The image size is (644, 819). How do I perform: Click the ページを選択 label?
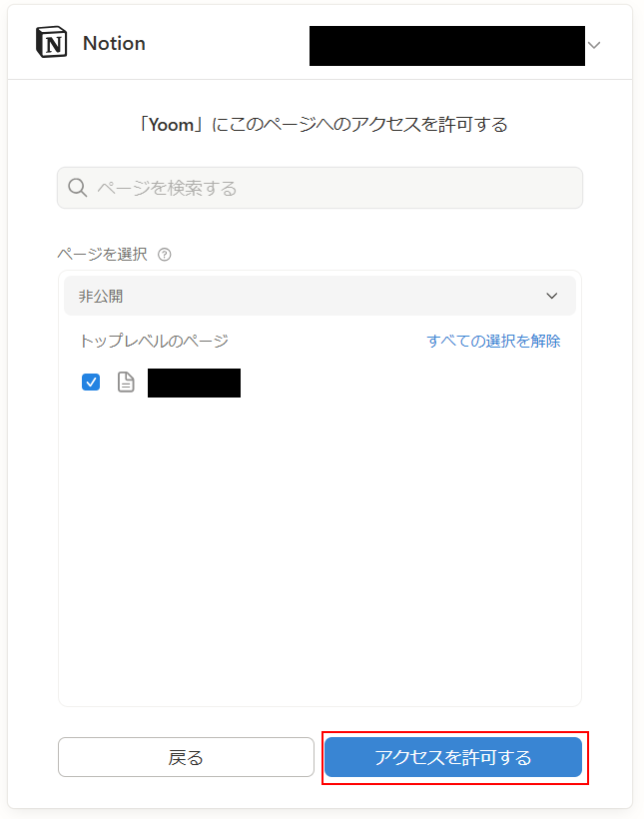pos(103,255)
